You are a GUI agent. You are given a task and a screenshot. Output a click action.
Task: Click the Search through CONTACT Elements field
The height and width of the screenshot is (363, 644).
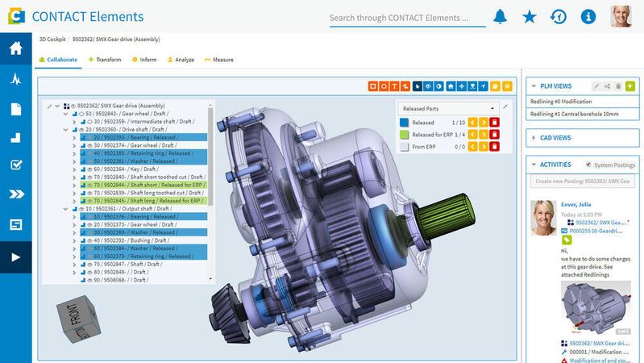[407, 18]
